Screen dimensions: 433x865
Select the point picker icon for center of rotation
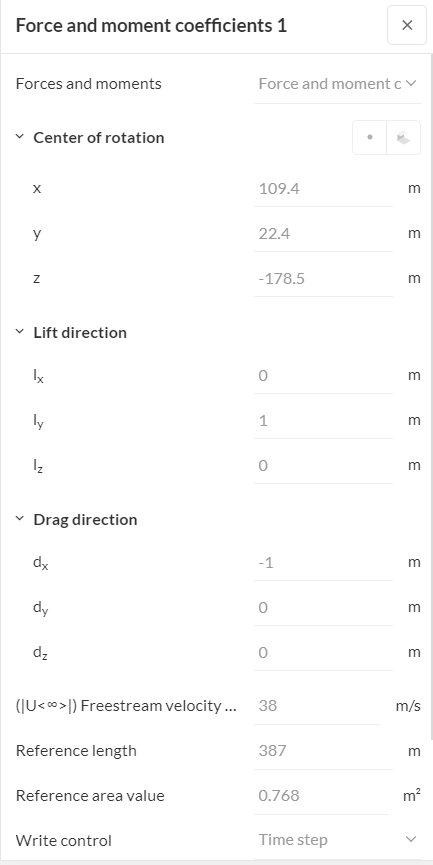[x=370, y=137]
